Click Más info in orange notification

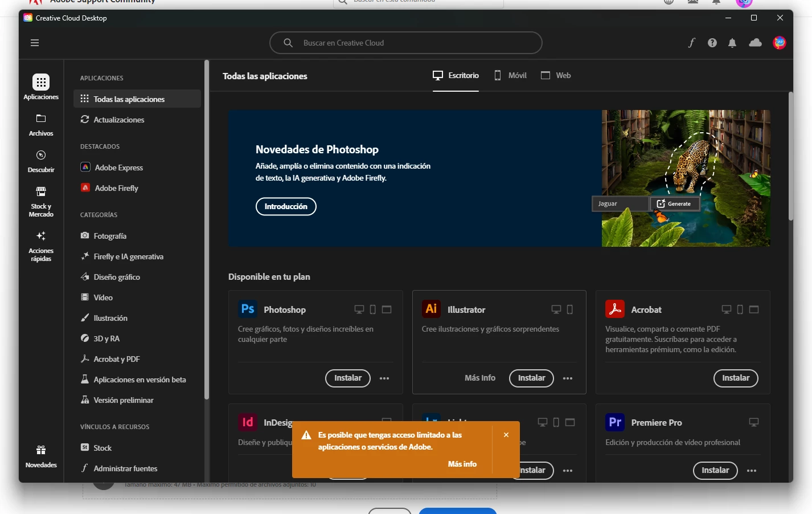462,464
